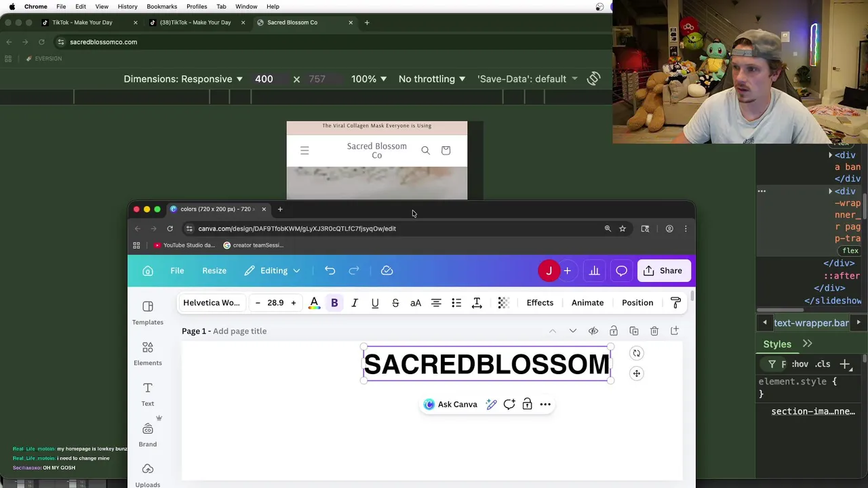This screenshot has width=868, height=488.
Task: Change text alignment
Action: pos(436,303)
